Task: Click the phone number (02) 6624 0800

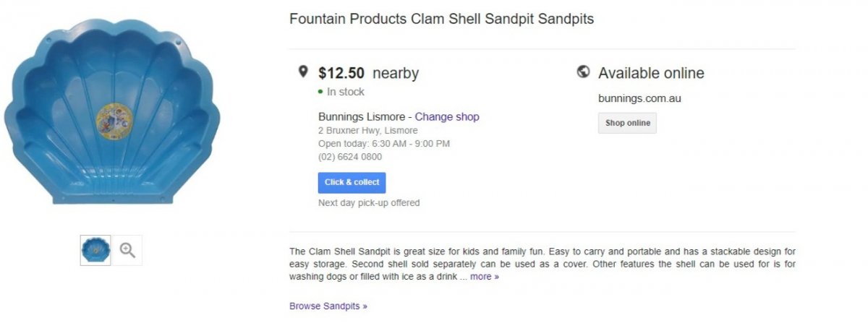Action: pyautogui.click(x=350, y=156)
